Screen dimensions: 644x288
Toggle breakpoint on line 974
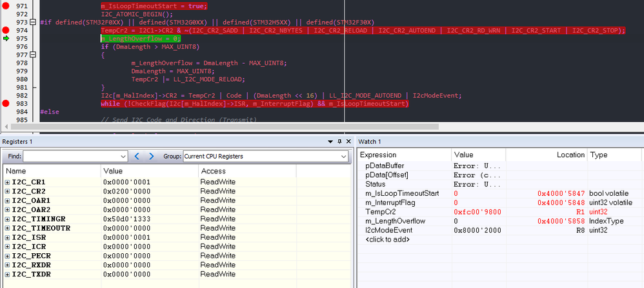coord(5,30)
